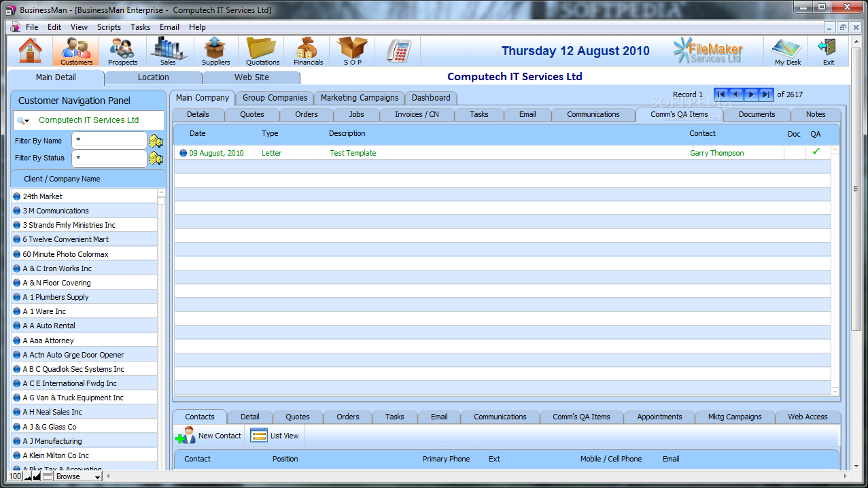Screen dimensions: 868x488
Task: Go to the last record
Action: [x=767, y=94]
